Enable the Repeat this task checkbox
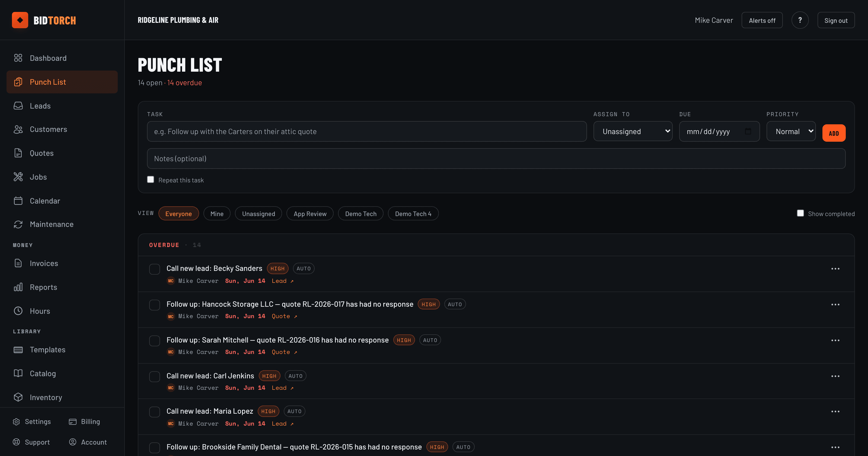 point(151,180)
